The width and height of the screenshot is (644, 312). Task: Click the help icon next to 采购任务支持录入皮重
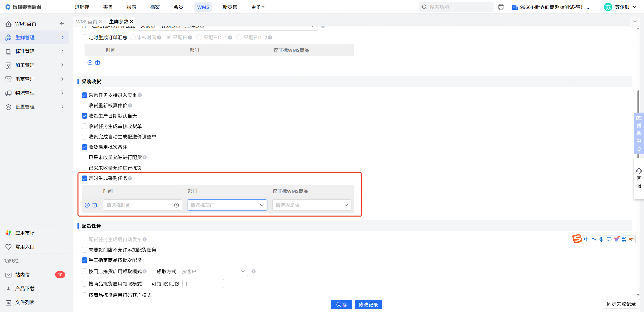pos(140,95)
